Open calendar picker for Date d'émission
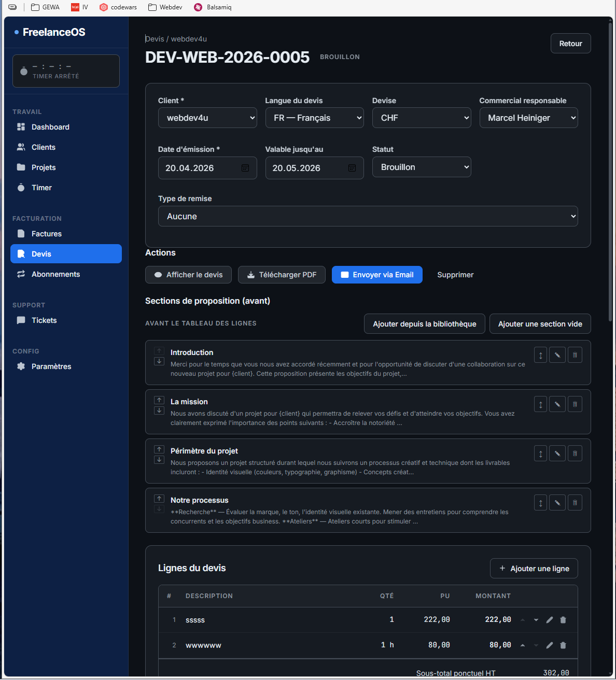This screenshot has width=616, height=680. coord(245,168)
